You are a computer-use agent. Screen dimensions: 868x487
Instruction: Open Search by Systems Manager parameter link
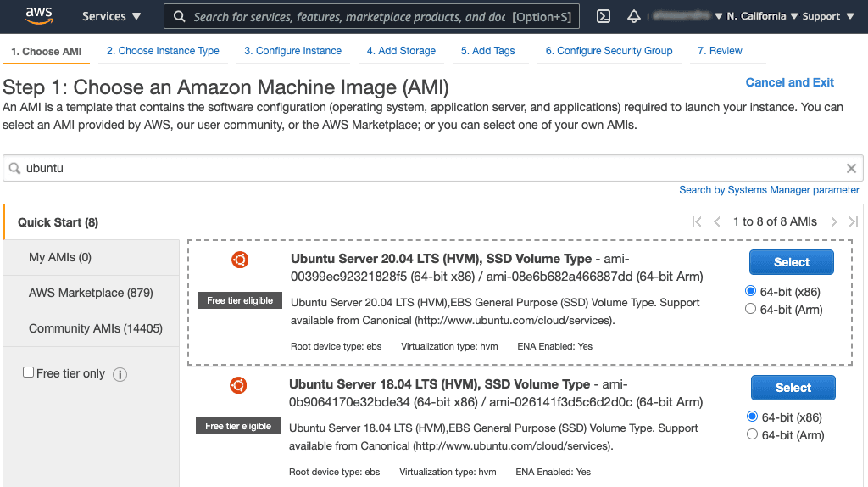pyautogui.click(x=769, y=190)
